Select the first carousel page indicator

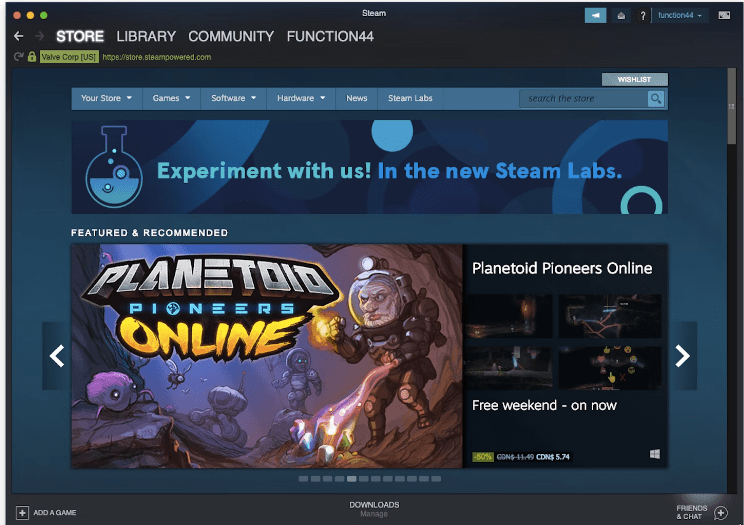(303, 479)
